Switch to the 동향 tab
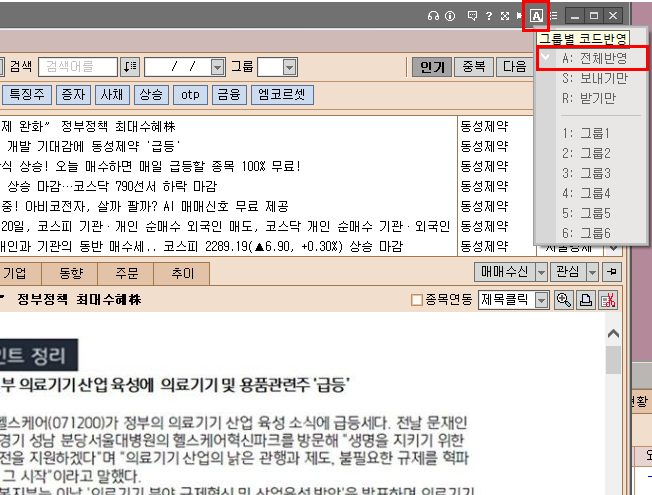 click(70, 273)
